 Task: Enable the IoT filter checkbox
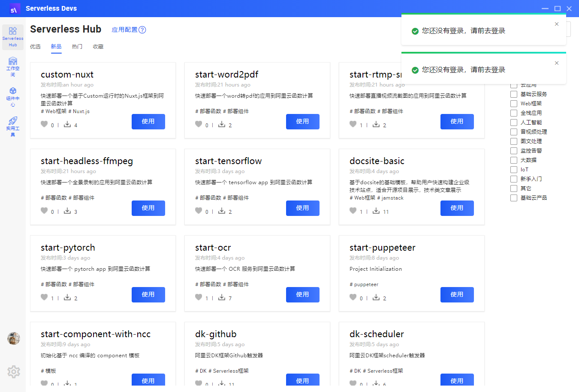(513, 169)
